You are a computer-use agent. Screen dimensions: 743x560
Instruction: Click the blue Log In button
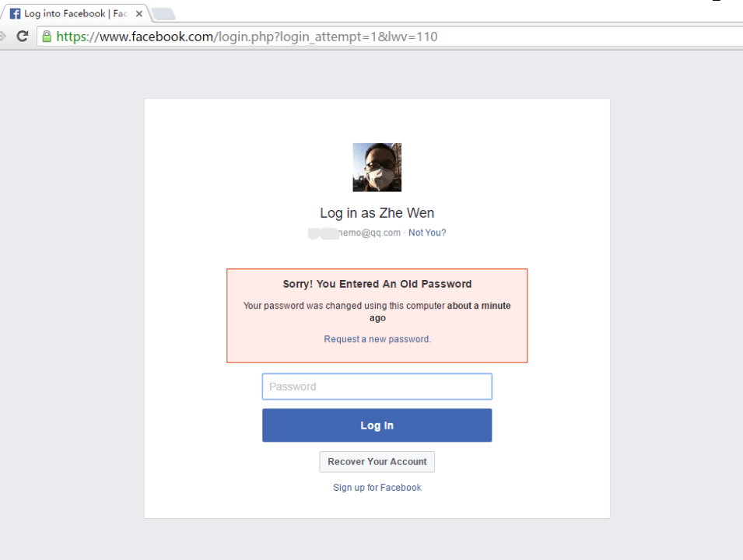tap(377, 425)
